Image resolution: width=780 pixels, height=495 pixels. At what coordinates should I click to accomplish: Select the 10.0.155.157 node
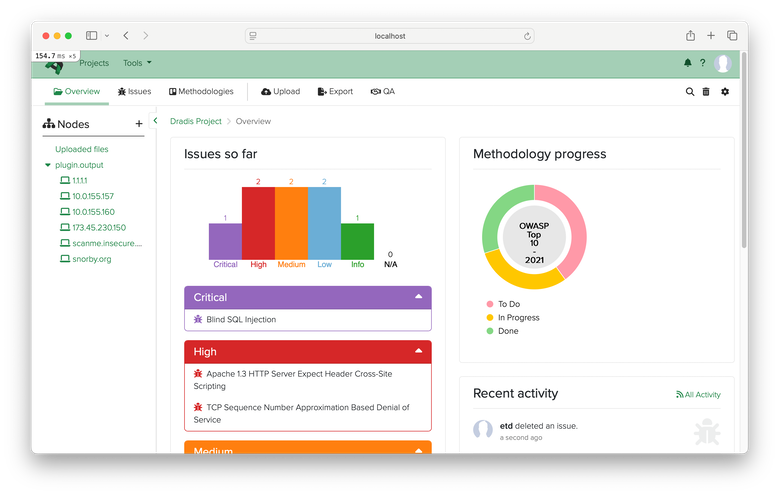tap(87, 196)
